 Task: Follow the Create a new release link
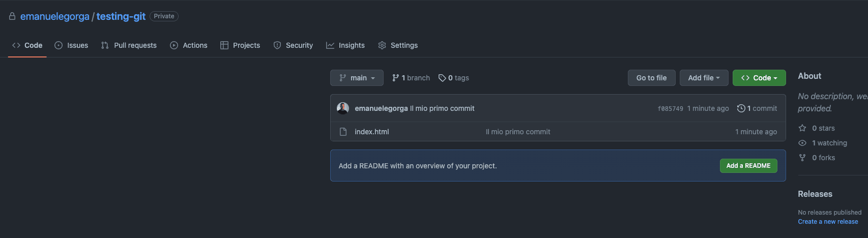click(828, 222)
